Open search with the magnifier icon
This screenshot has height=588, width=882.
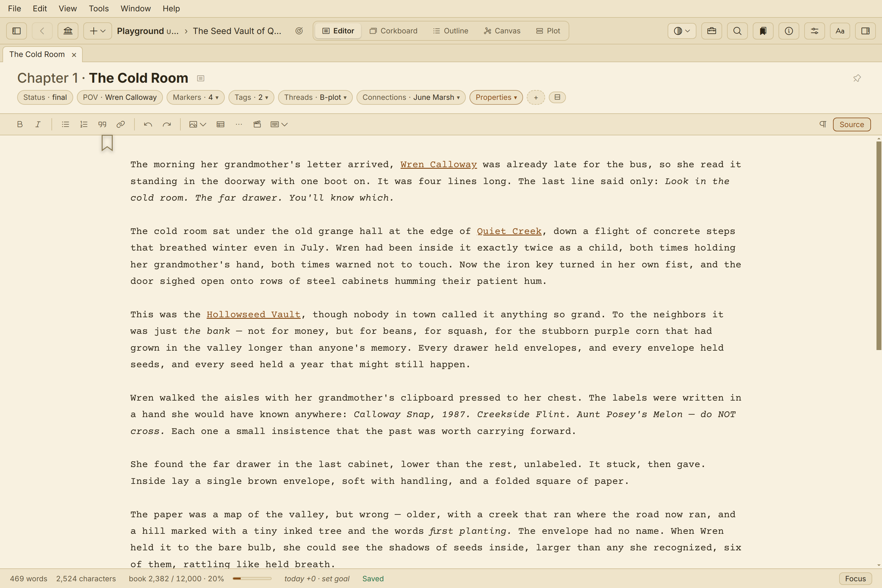click(x=737, y=31)
